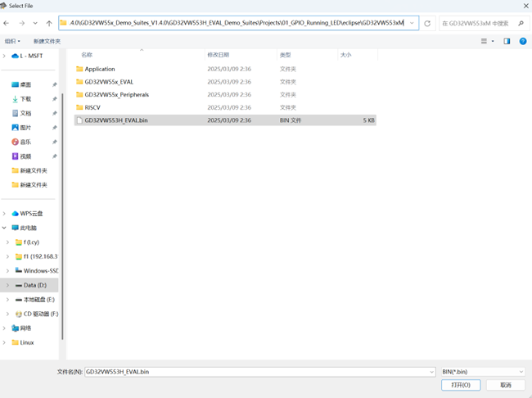The image size is (532, 398).
Task: Click the 新建文件夹 toolbar button
Action: [x=47, y=41]
